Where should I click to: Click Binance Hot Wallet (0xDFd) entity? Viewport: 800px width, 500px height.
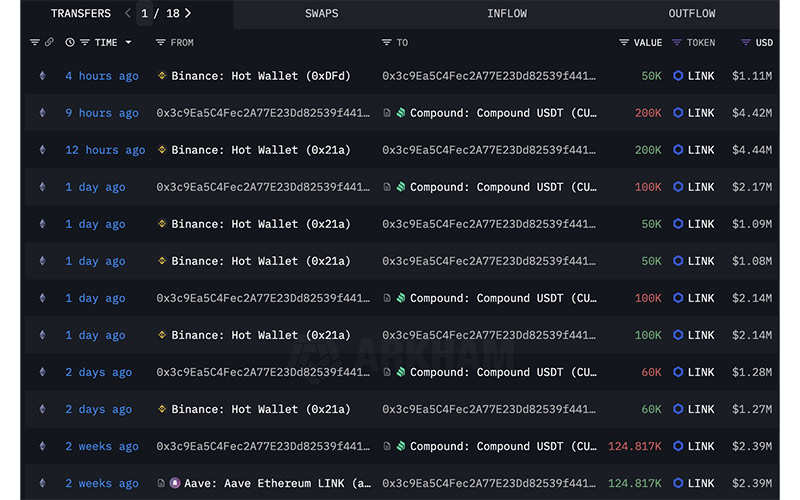click(261, 76)
